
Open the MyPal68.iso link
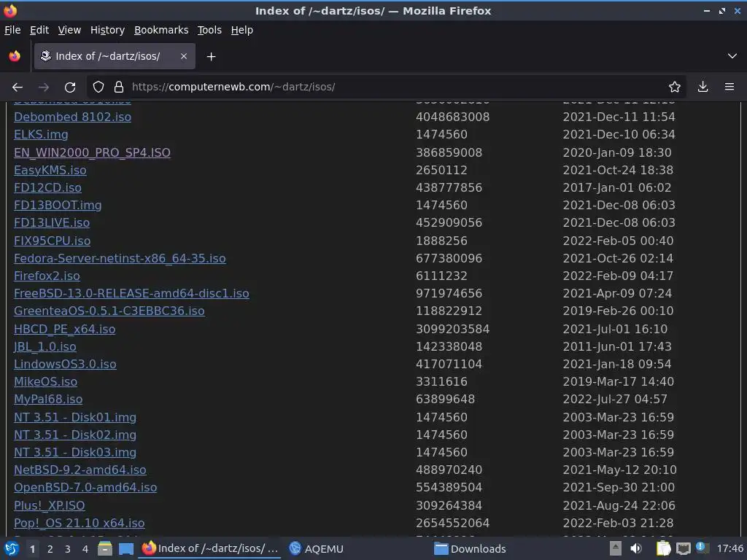48,400
